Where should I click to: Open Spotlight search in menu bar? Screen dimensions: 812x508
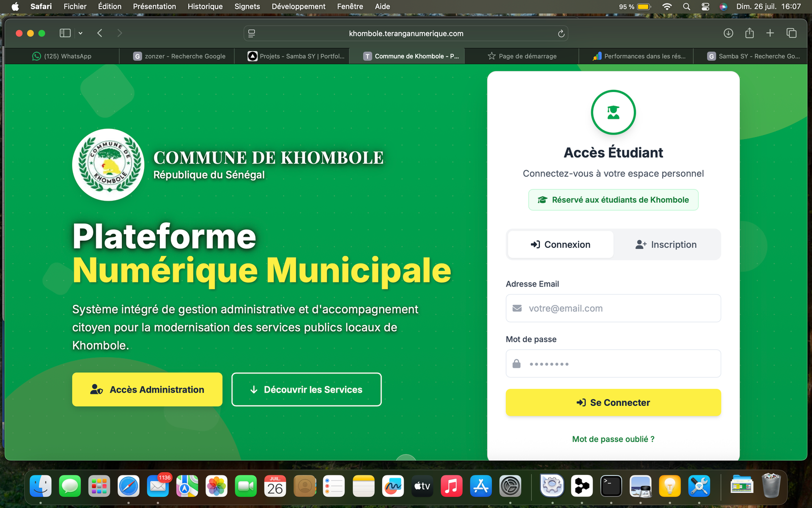[x=686, y=7]
